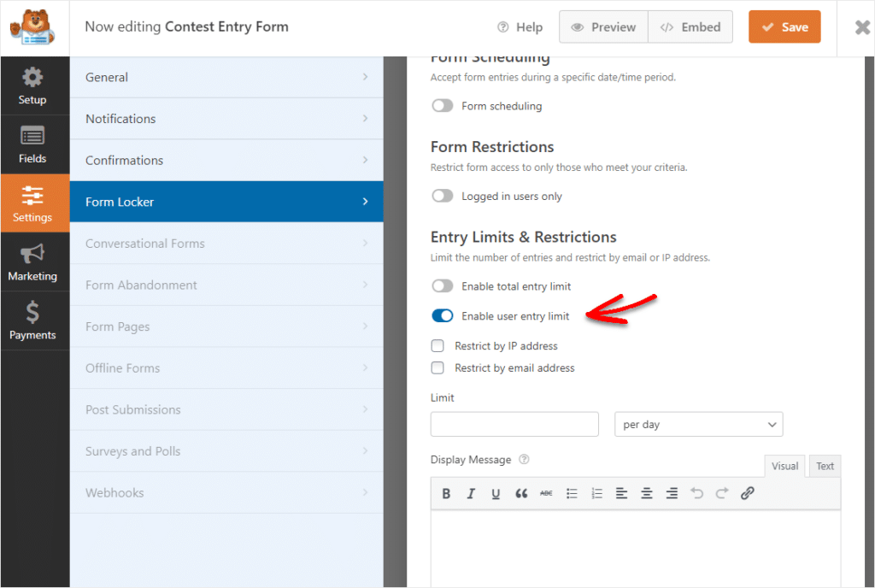Save the form with Save button
875x588 pixels.
tap(784, 26)
